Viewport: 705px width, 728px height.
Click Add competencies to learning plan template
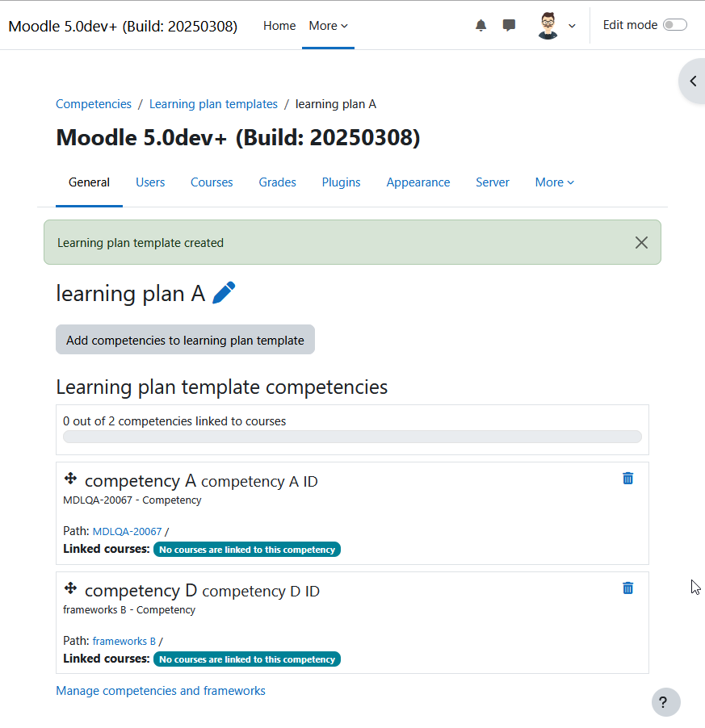coord(185,340)
